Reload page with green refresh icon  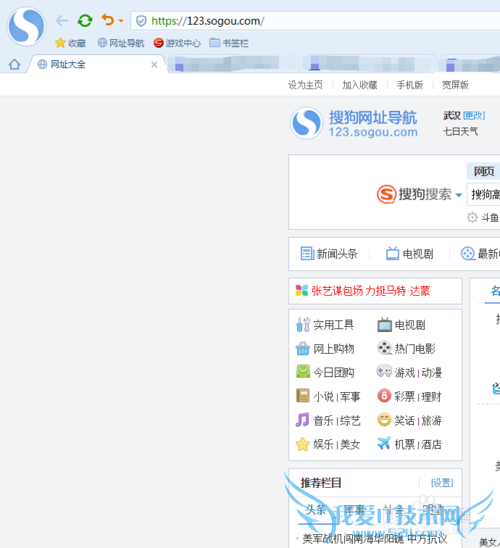tap(85, 21)
